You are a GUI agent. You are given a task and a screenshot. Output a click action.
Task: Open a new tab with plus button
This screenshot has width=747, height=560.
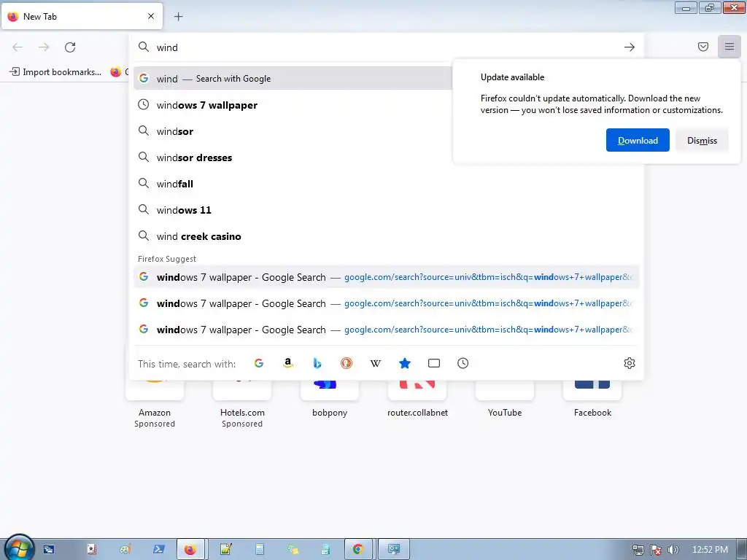tap(178, 17)
